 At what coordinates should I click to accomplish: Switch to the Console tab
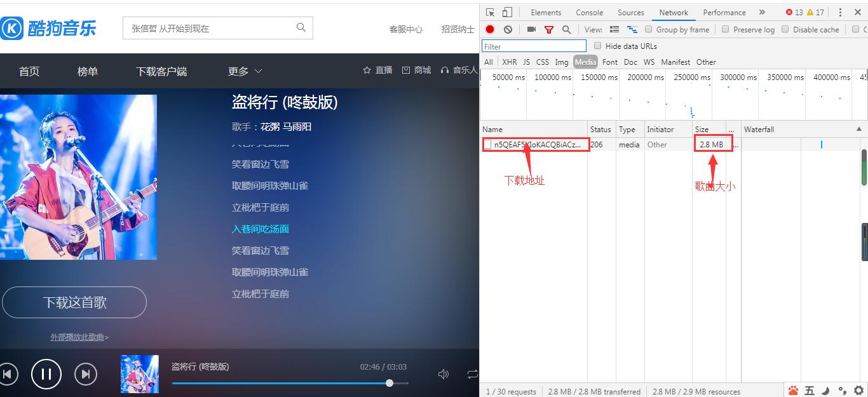click(589, 11)
